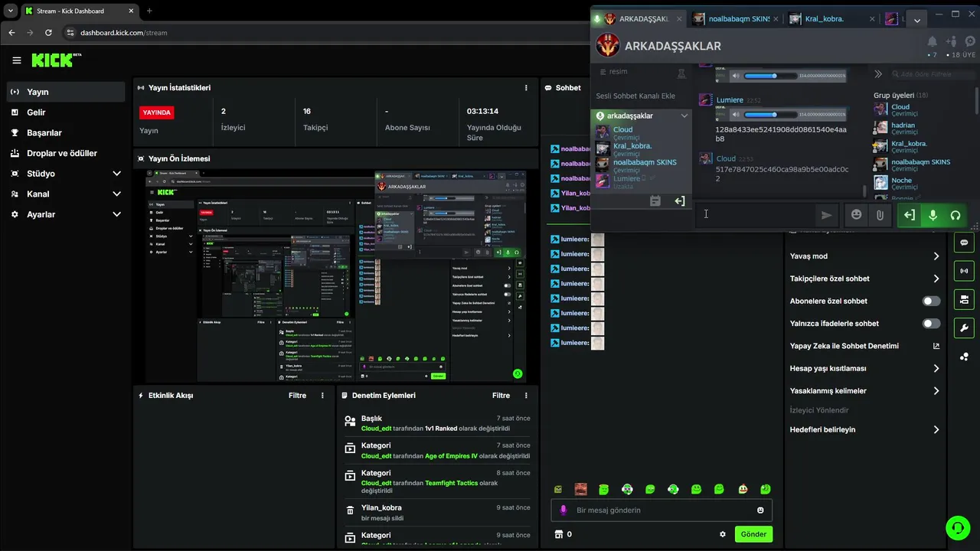Open Denetim Eylemleri three-dot menu
The width and height of the screenshot is (980, 551).
526,396
